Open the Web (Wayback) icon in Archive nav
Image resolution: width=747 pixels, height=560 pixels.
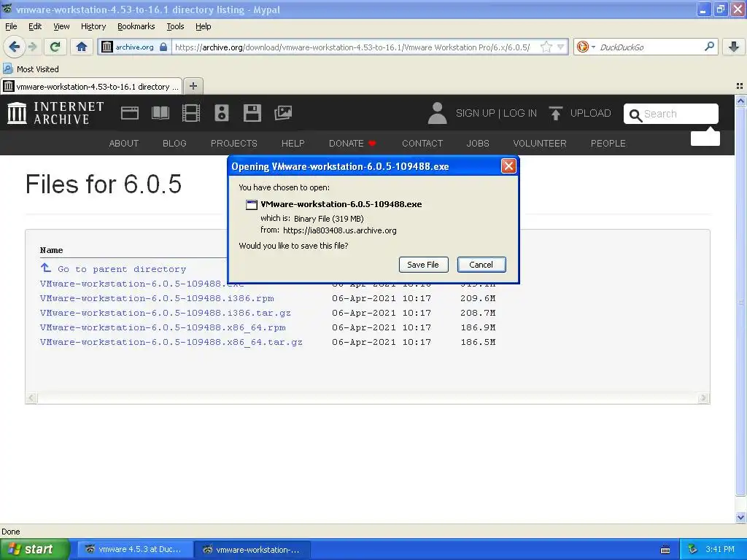coord(130,113)
